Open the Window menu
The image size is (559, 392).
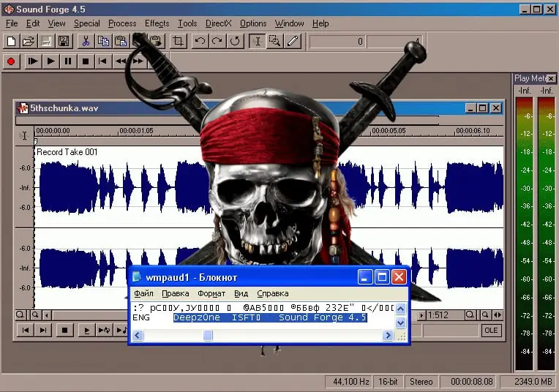[x=289, y=23]
